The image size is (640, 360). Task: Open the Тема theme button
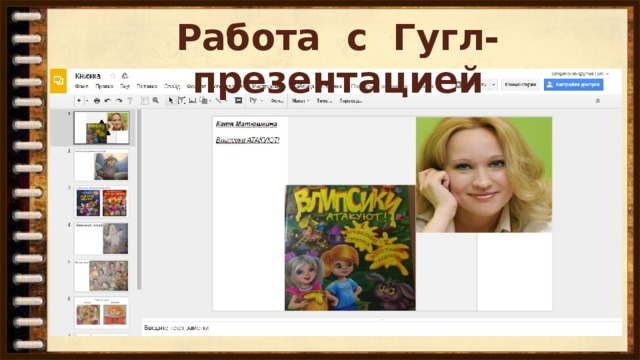324,101
